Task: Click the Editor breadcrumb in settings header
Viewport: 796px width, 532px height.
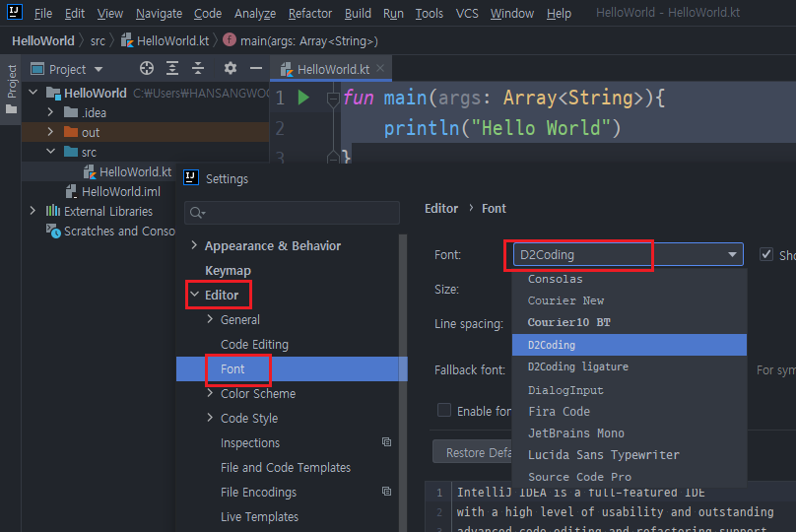Action: click(x=441, y=208)
